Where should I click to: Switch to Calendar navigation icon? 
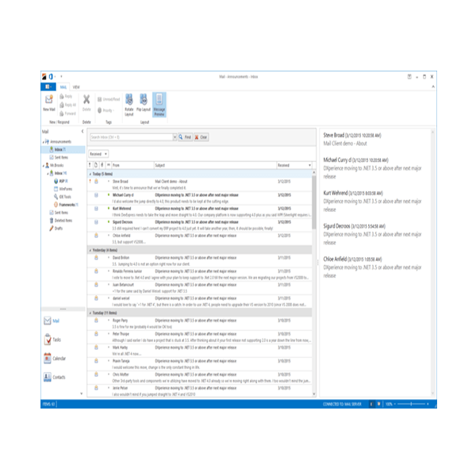coord(48,359)
